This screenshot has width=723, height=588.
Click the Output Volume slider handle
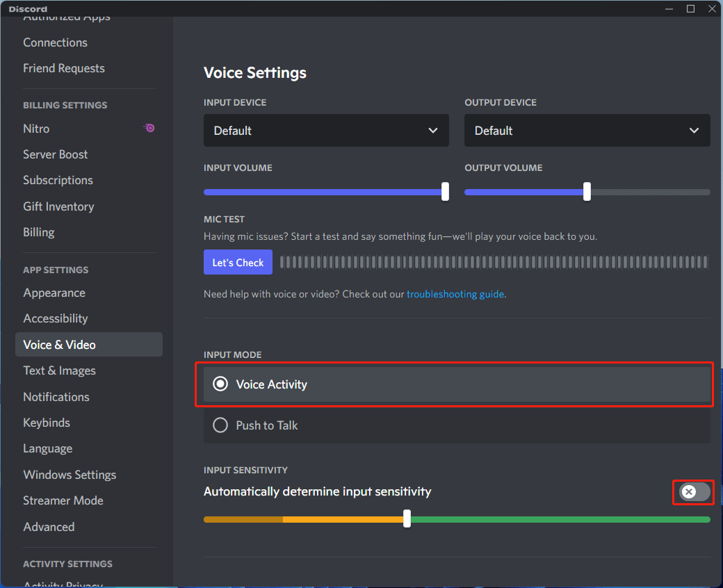[x=587, y=192]
